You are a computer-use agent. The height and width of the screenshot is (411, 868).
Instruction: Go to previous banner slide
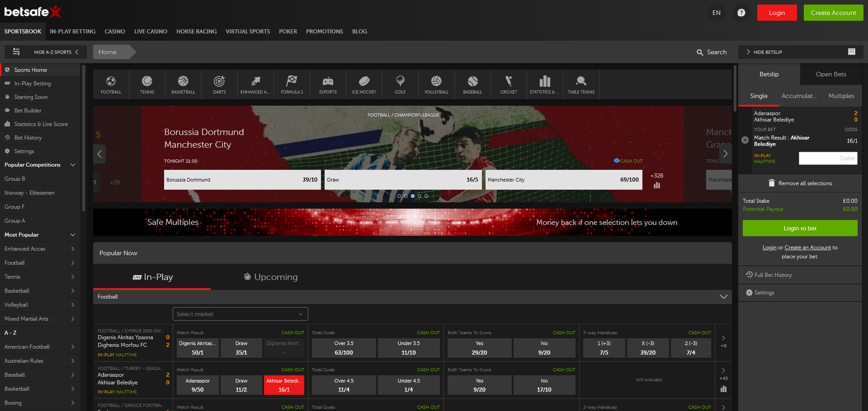99,154
